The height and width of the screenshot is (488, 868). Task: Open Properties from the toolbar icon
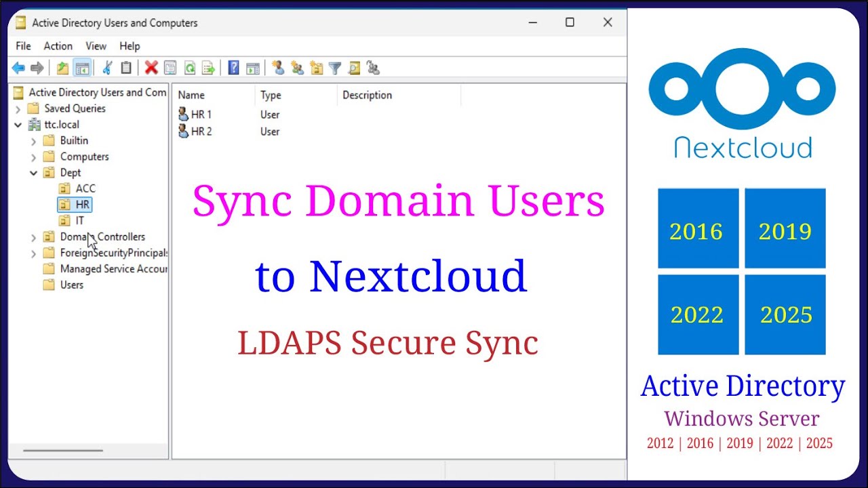[x=170, y=68]
